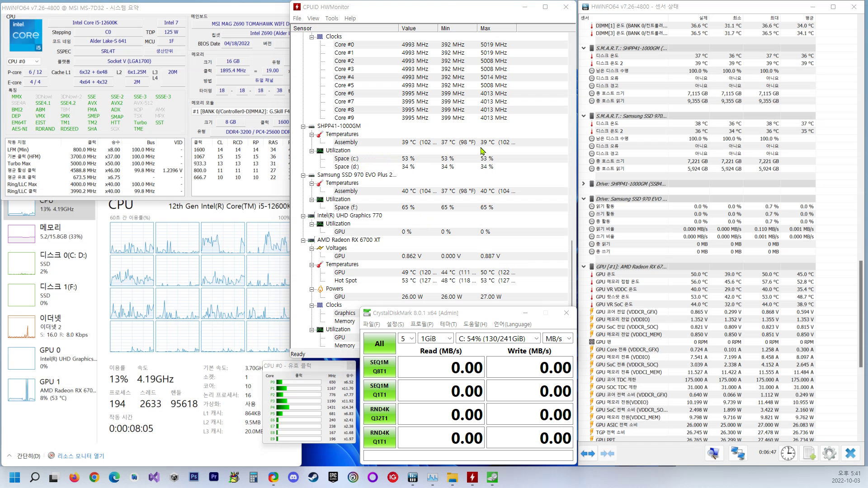Open Discord from the taskbar
The image size is (868, 488).
click(293, 477)
